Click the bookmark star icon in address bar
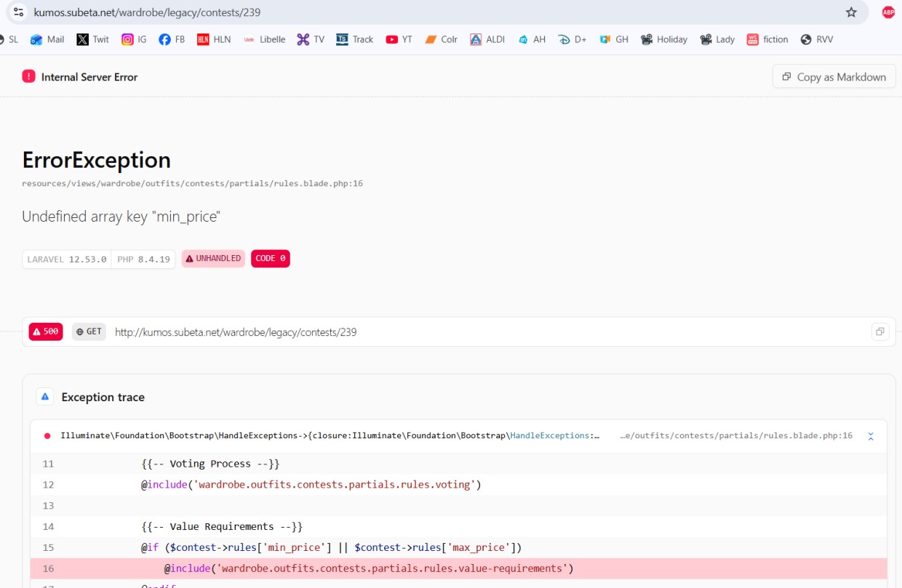This screenshot has width=902, height=588. point(851,12)
